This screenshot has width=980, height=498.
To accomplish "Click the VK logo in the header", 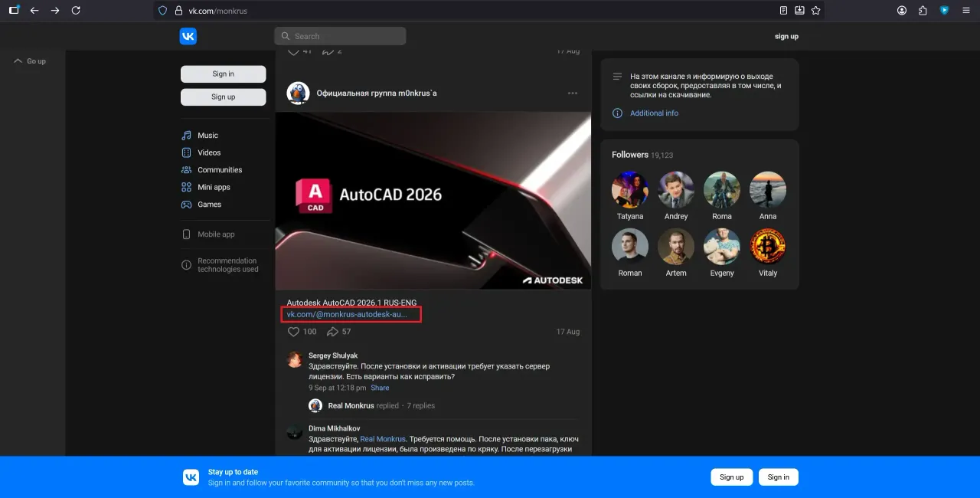I will pyautogui.click(x=188, y=36).
